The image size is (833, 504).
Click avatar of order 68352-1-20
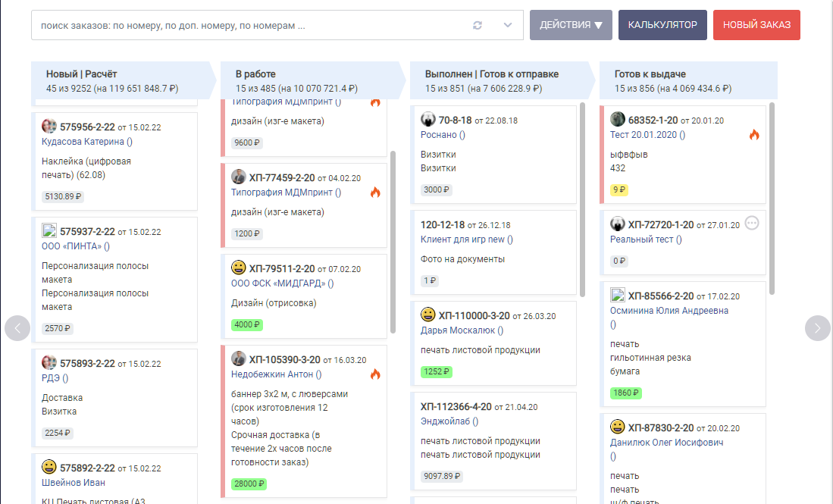click(617, 119)
